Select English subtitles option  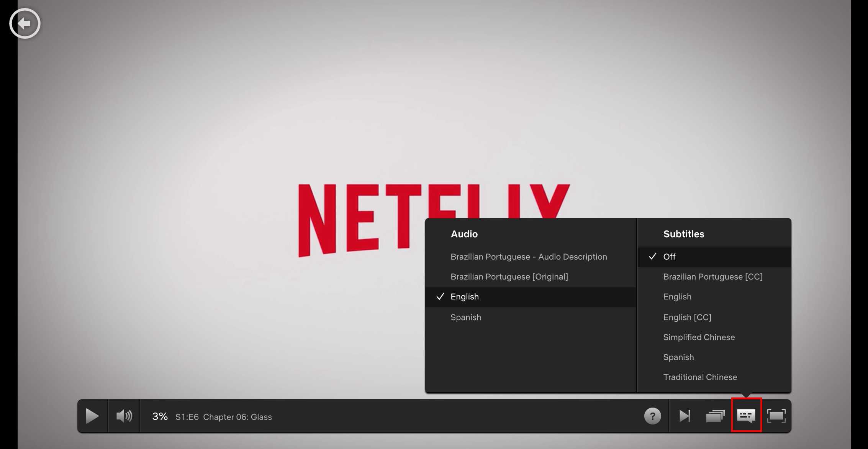[677, 297]
